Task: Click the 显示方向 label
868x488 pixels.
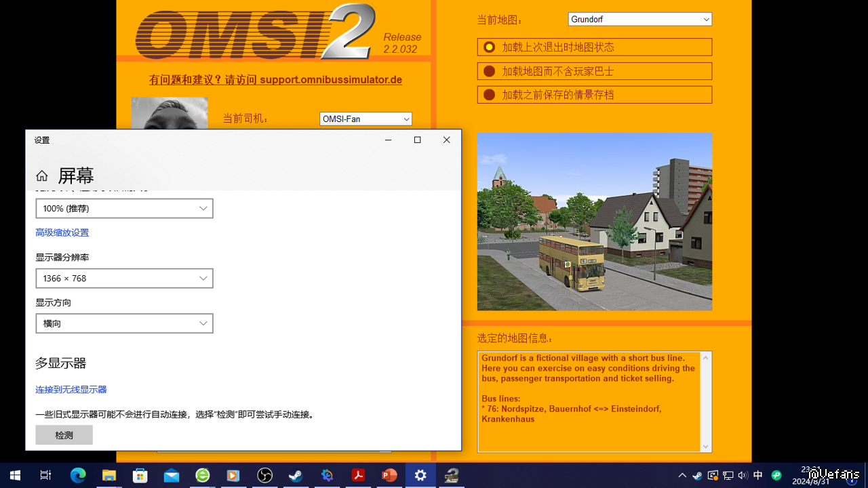Action: tap(53, 302)
